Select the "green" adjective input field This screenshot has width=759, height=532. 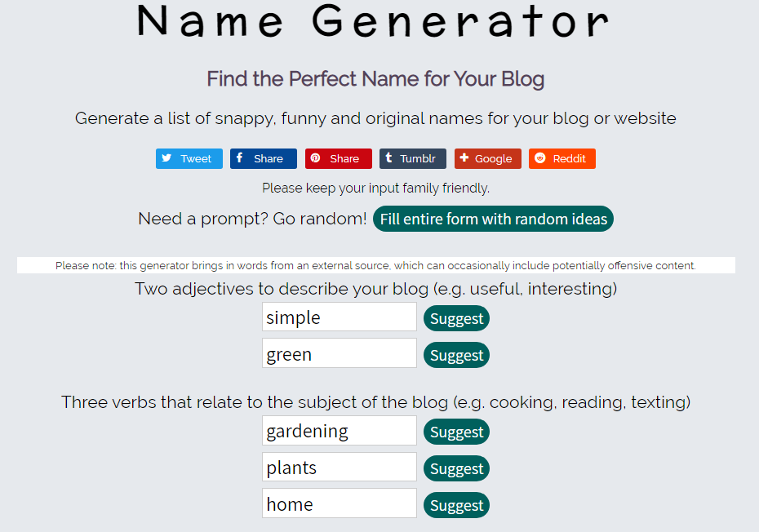click(x=339, y=354)
